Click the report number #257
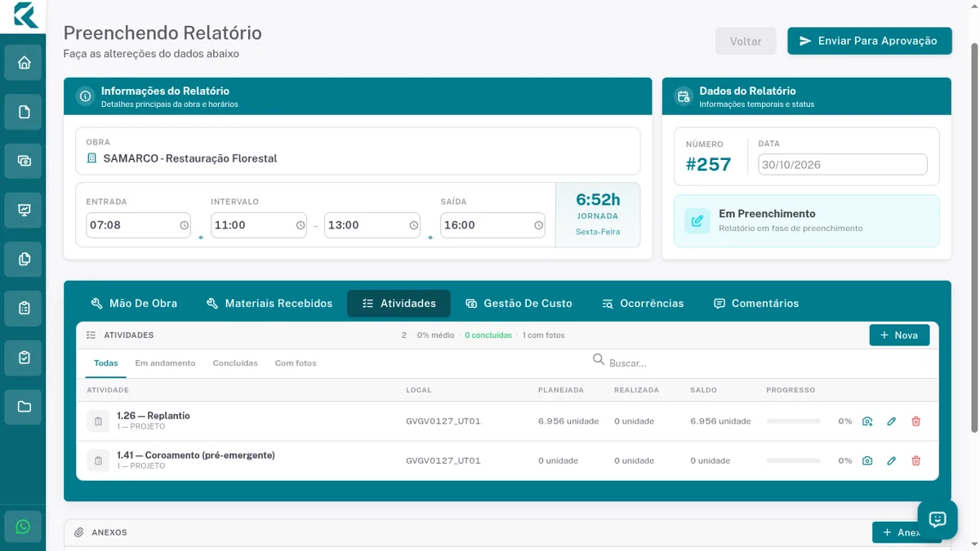 tap(708, 164)
